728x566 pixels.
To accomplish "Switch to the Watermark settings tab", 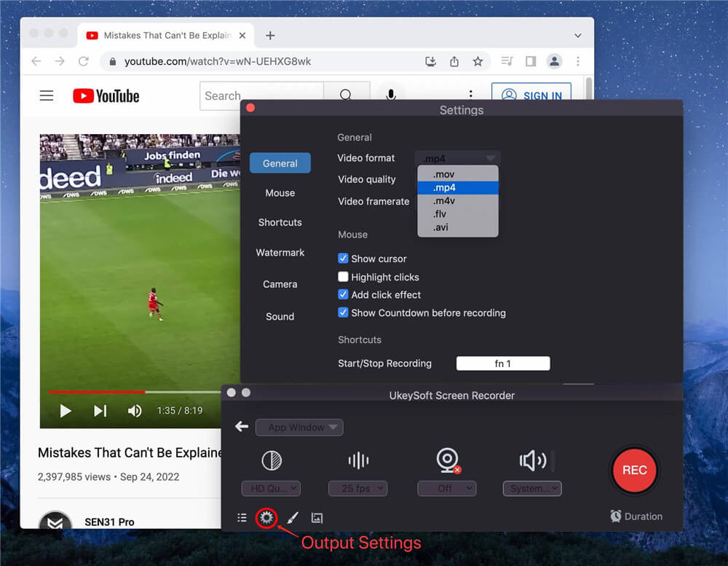I will click(280, 252).
